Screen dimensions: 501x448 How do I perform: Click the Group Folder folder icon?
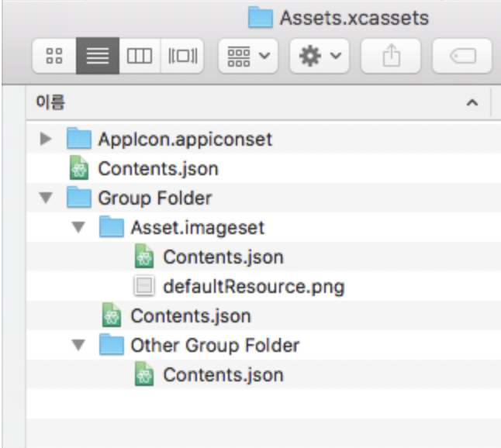tap(79, 198)
